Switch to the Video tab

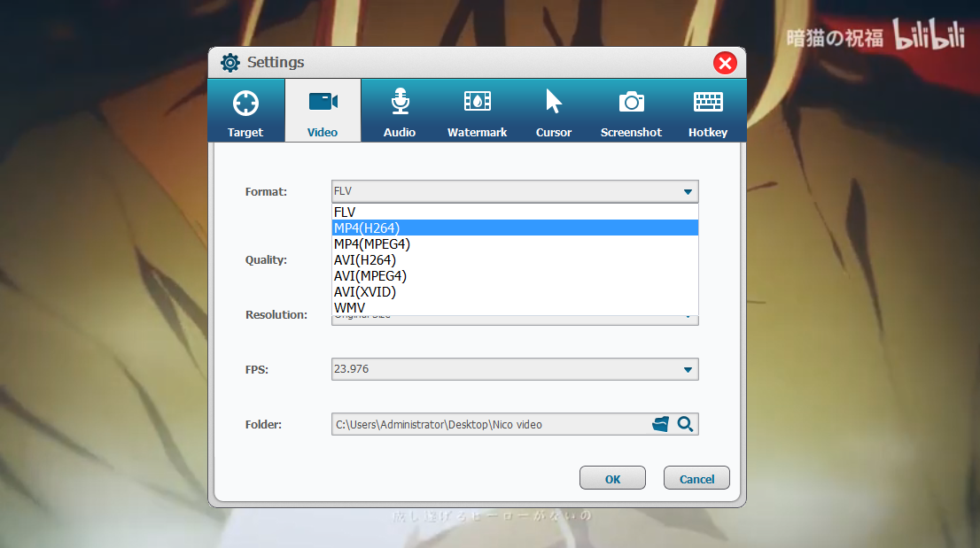323,110
